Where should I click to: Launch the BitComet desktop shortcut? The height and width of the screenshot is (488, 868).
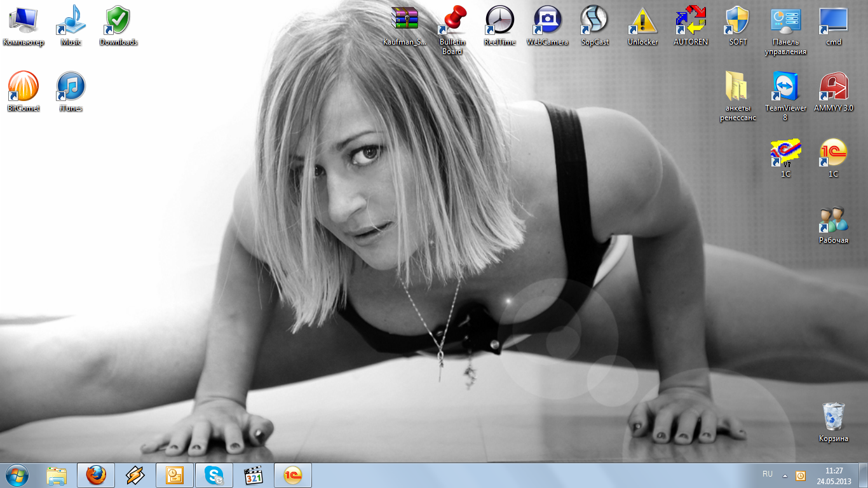pyautogui.click(x=24, y=91)
